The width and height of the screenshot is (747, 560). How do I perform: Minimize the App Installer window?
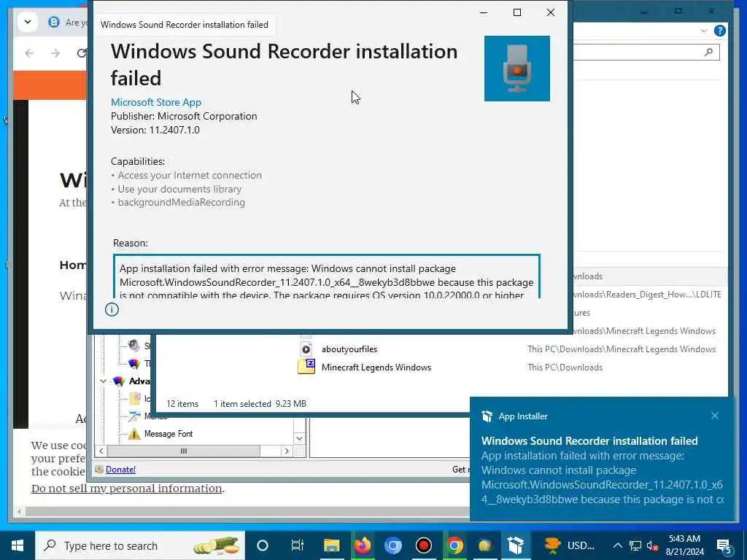click(x=484, y=12)
